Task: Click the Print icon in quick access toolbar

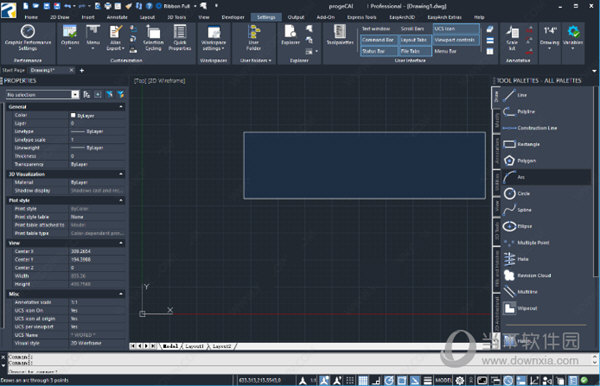Action: (x=108, y=6)
